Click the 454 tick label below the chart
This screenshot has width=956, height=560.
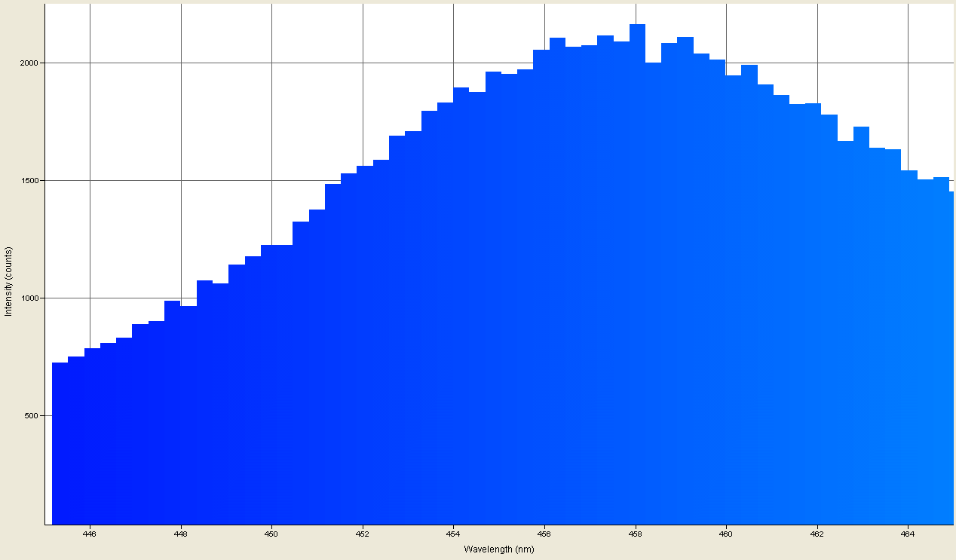(x=453, y=534)
